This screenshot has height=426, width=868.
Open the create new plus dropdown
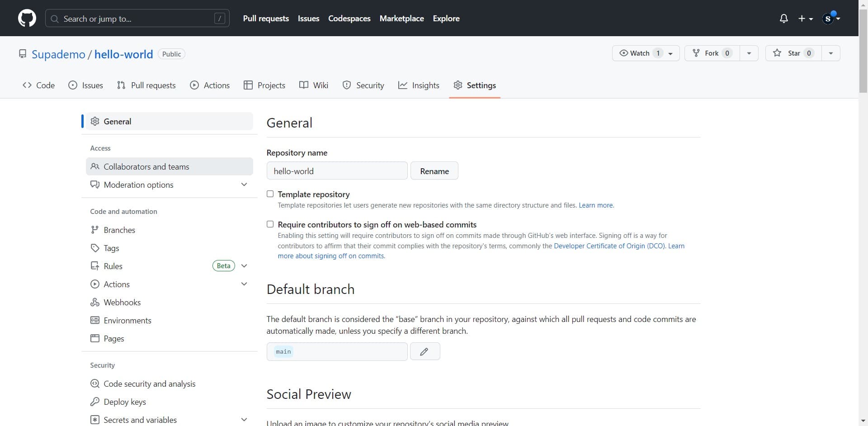[805, 19]
